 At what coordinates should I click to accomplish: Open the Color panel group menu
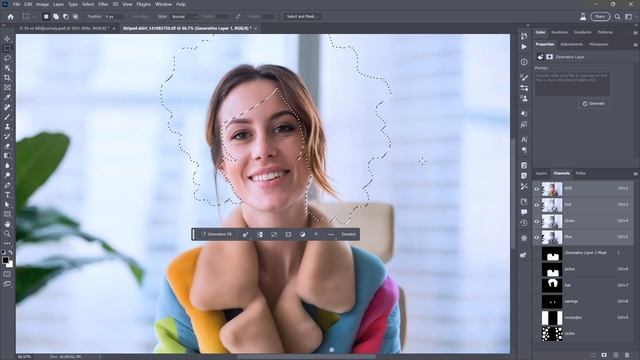coord(635,32)
